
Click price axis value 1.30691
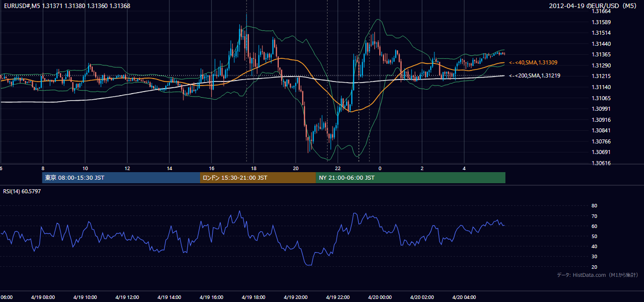601,152
